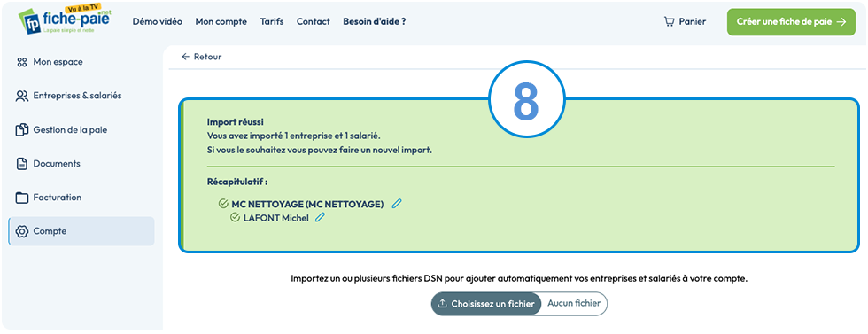Click Choisissez un fichier upload button

click(x=486, y=304)
